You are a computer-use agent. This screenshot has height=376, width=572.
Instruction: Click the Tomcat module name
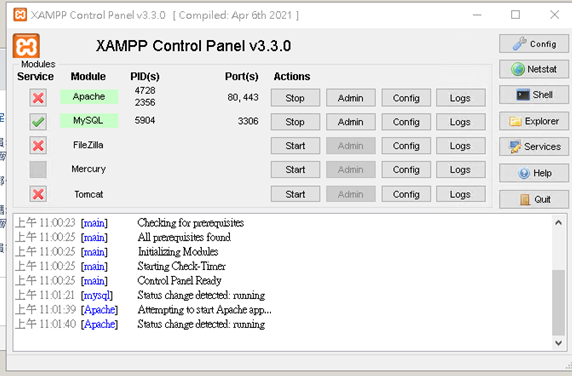(x=89, y=194)
